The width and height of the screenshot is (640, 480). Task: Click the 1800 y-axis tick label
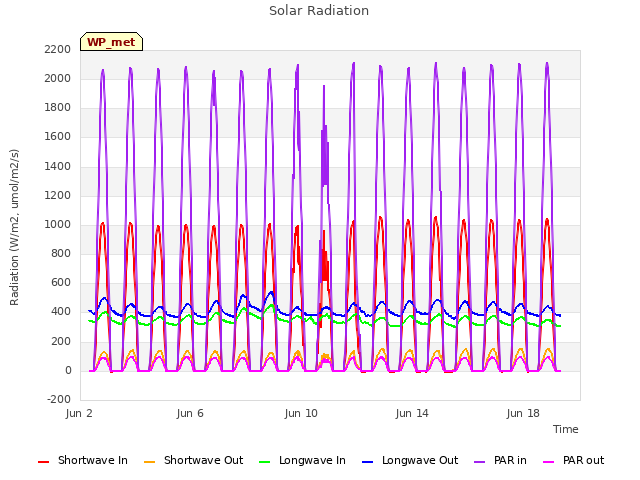58,108
